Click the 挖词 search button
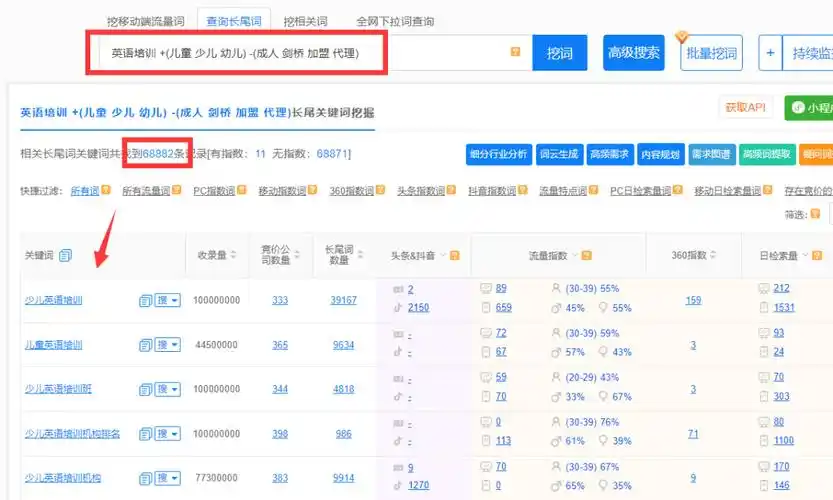 click(x=560, y=53)
